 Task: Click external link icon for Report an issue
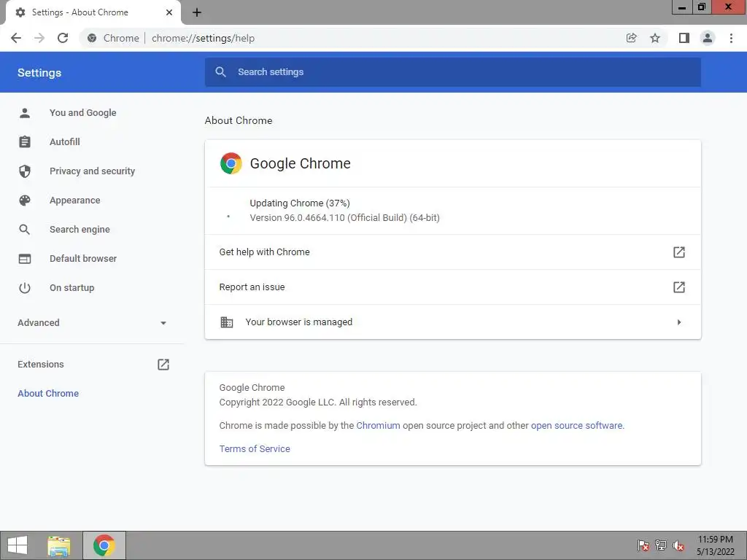(x=679, y=287)
